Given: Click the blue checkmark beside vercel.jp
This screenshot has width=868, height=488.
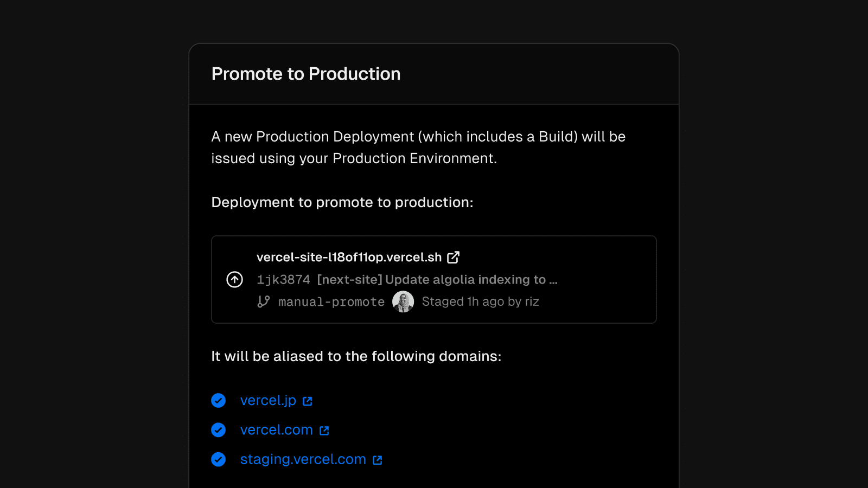Looking at the screenshot, I should 219,400.
